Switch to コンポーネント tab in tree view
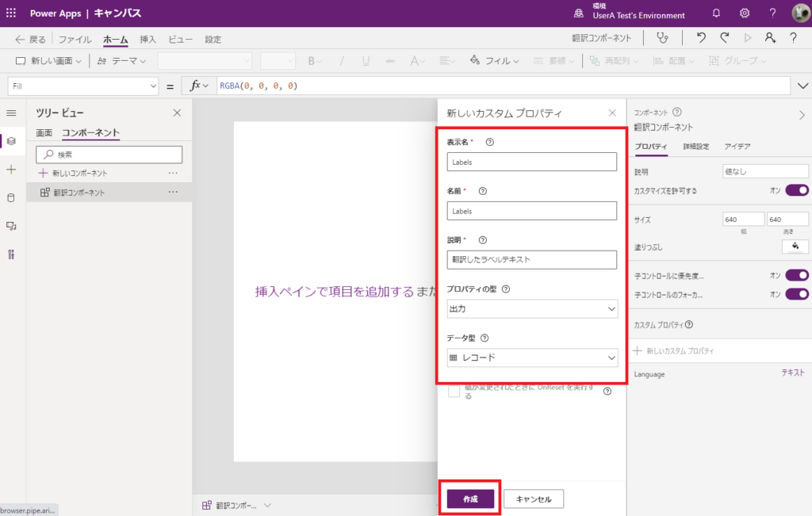This screenshot has width=812, height=516. 90,133
